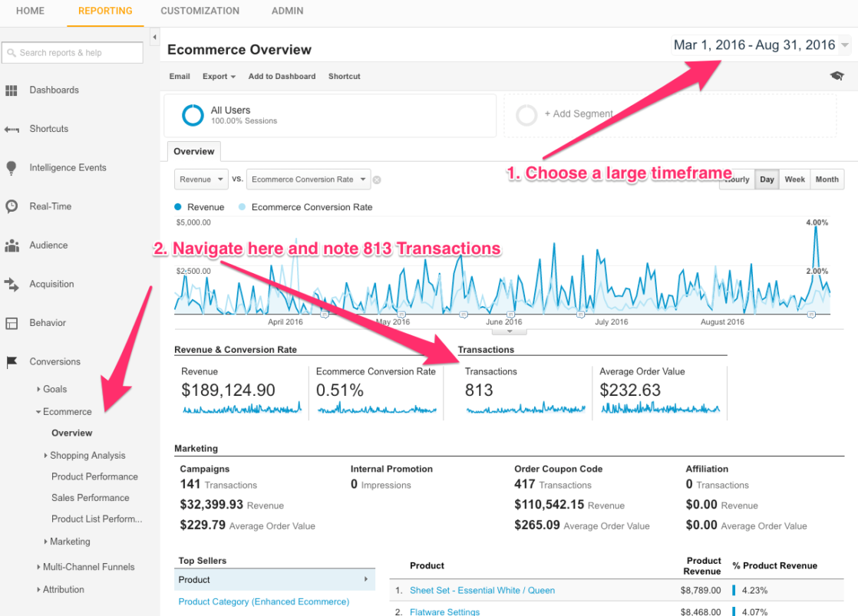Screen dimensions: 858x616
Task: Click the Shortcuts arrow icon
Action: (x=12, y=129)
